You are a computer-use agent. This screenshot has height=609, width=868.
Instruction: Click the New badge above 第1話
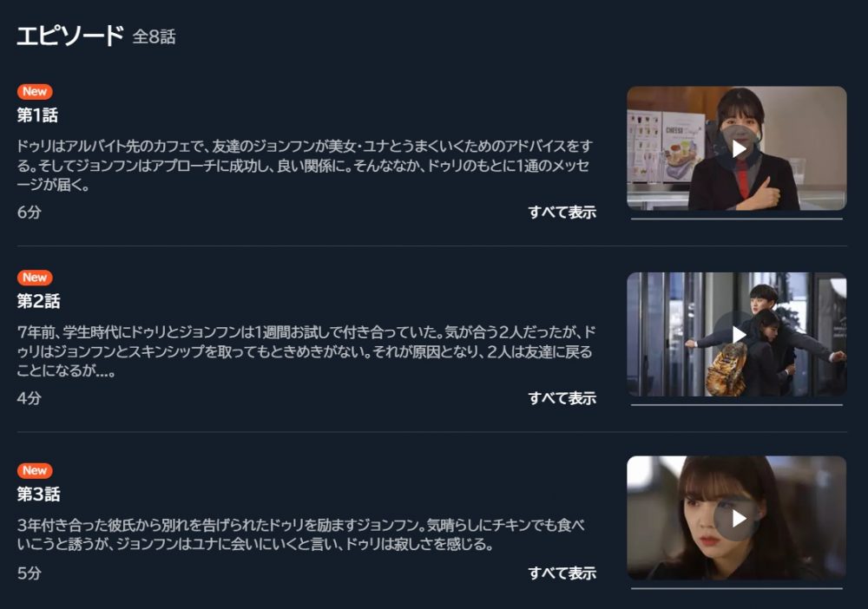click(35, 92)
